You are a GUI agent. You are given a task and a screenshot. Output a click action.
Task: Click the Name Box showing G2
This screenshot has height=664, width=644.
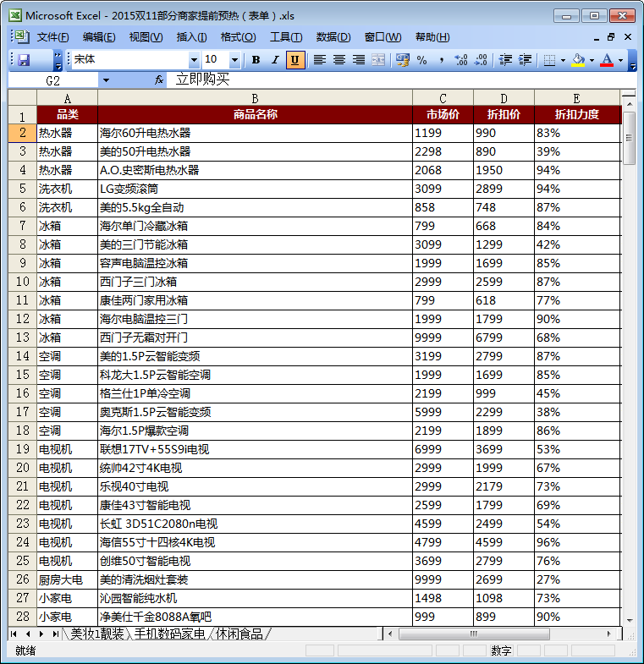tap(53, 80)
